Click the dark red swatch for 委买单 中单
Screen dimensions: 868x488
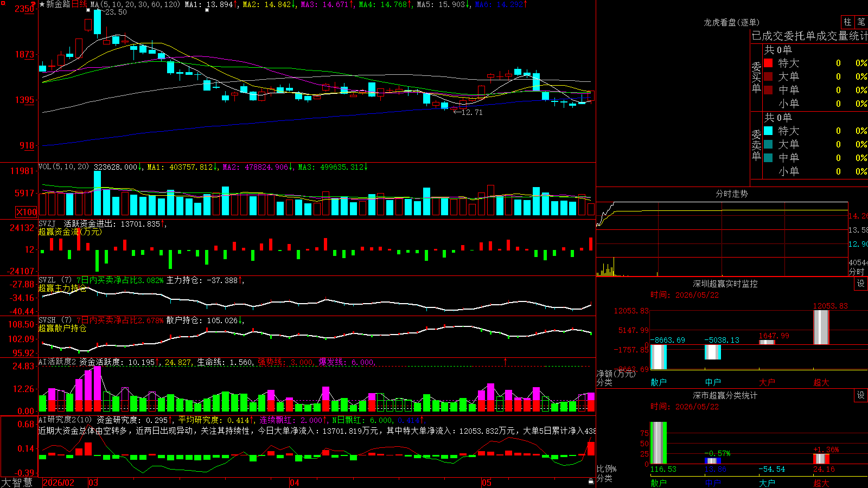(768, 89)
